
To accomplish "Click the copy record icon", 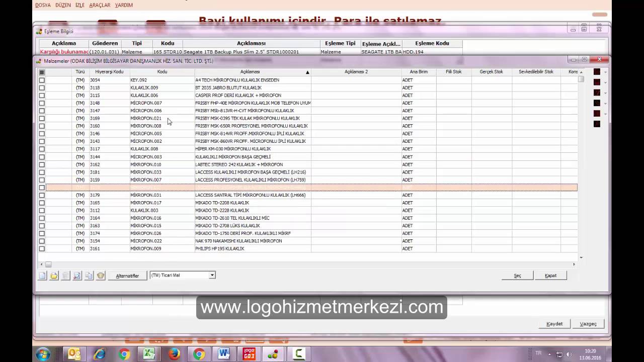I will (89, 276).
